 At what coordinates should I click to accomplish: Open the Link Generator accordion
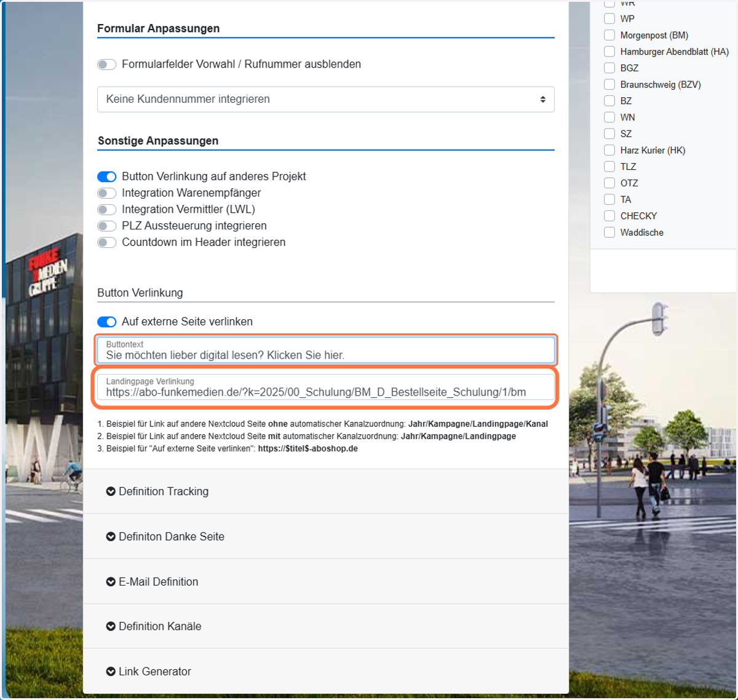point(326,671)
